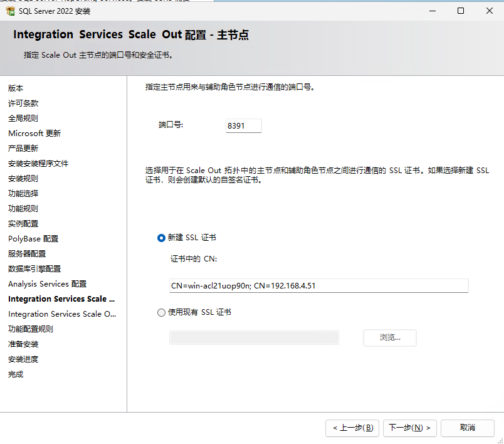Cancel setup with 取消 button
The width and height of the screenshot is (504, 444).
[468, 428]
